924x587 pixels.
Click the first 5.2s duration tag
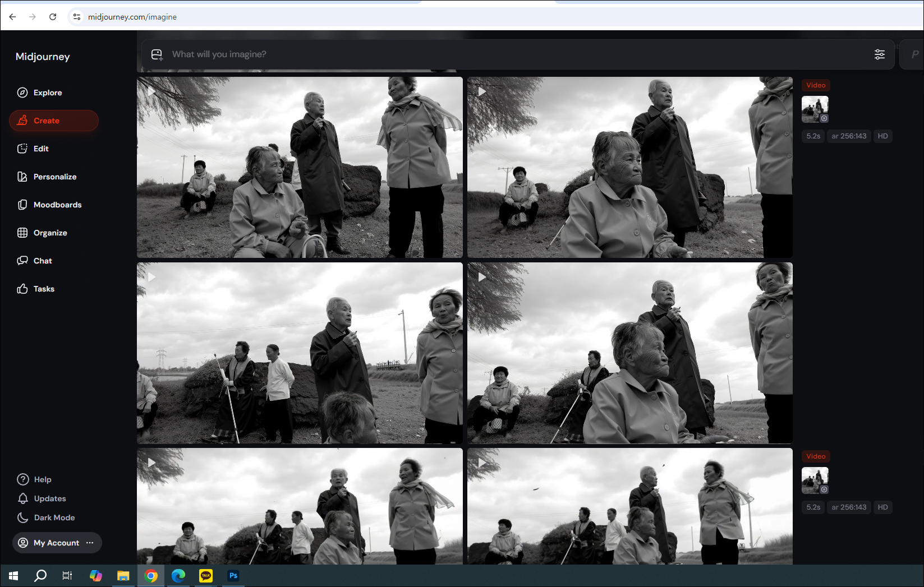(x=813, y=136)
